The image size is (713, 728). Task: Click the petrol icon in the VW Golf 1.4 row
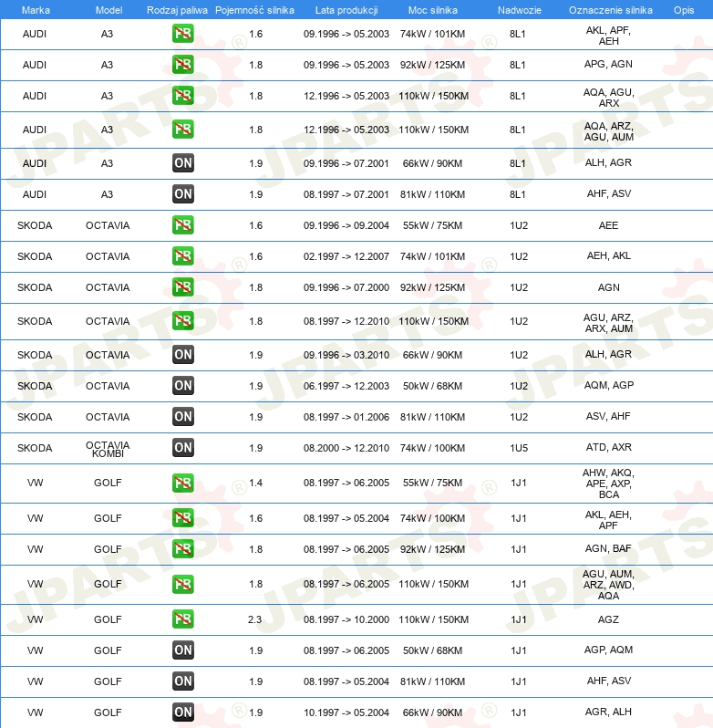(x=182, y=483)
